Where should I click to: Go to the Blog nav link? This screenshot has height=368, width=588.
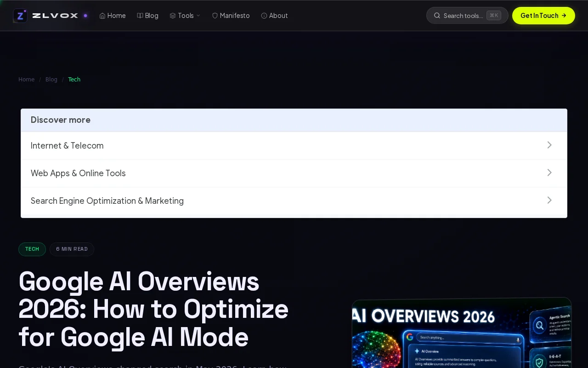148,16
